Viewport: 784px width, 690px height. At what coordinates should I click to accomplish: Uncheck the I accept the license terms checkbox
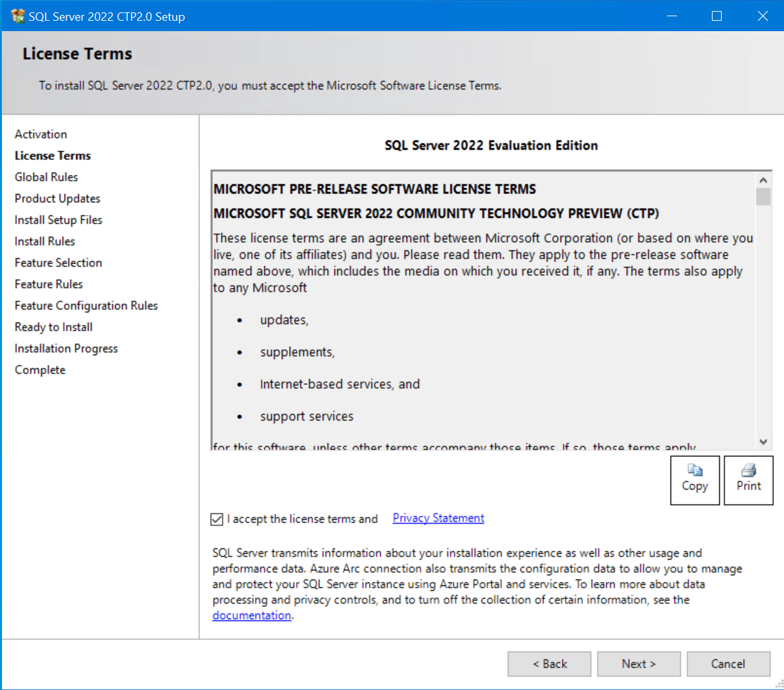tap(216, 519)
